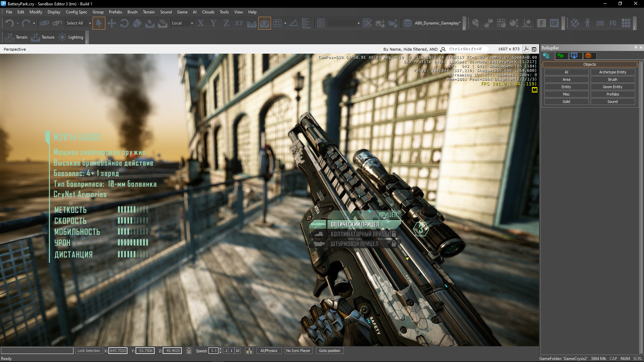Click the Archetype Entity button

[x=612, y=72]
